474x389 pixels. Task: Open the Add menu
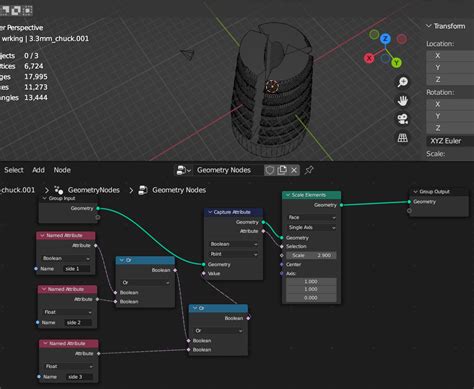click(38, 170)
